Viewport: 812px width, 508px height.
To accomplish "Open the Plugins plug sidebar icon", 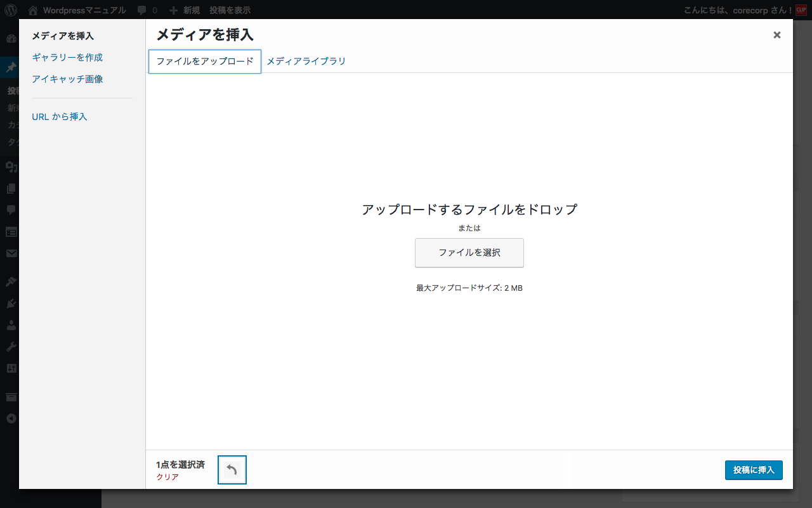I will (x=11, y=304).
